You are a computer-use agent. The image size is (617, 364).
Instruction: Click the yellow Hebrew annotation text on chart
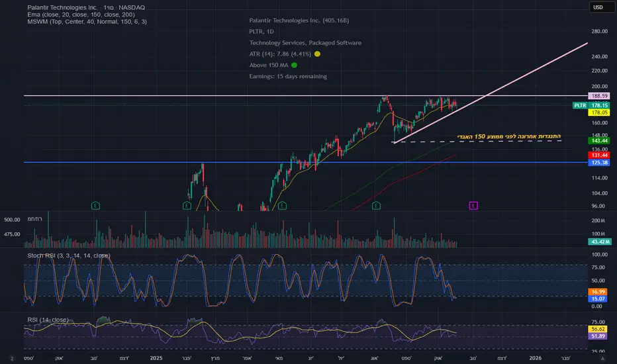pyautogui.click(x=509, y=136)
